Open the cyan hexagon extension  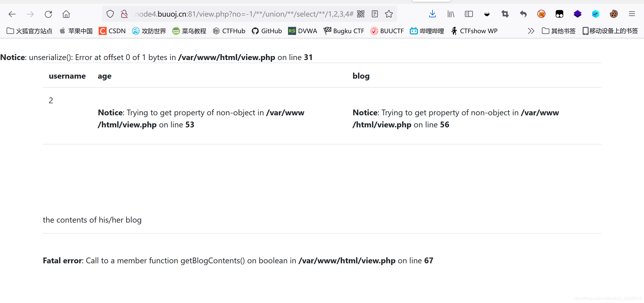596,14
